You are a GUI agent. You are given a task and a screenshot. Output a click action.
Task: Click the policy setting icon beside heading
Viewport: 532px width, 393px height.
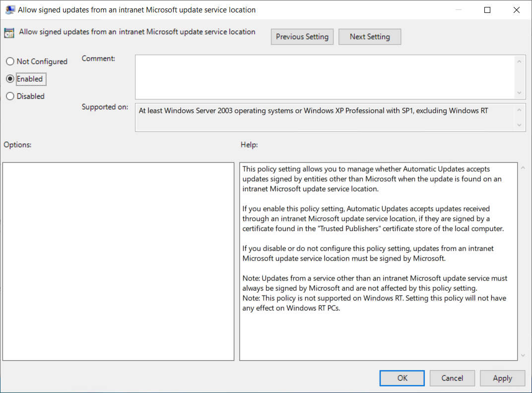[9, 33]
